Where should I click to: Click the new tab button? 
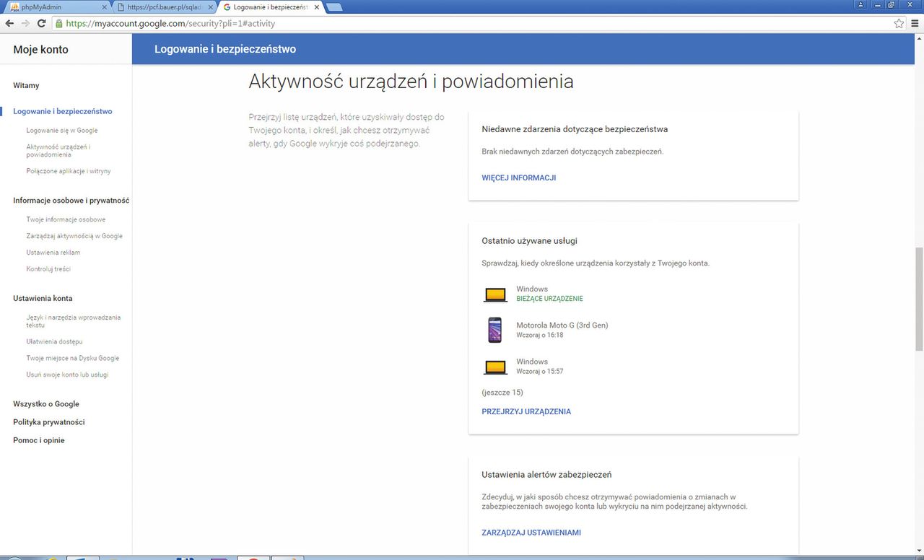point(334,7)
